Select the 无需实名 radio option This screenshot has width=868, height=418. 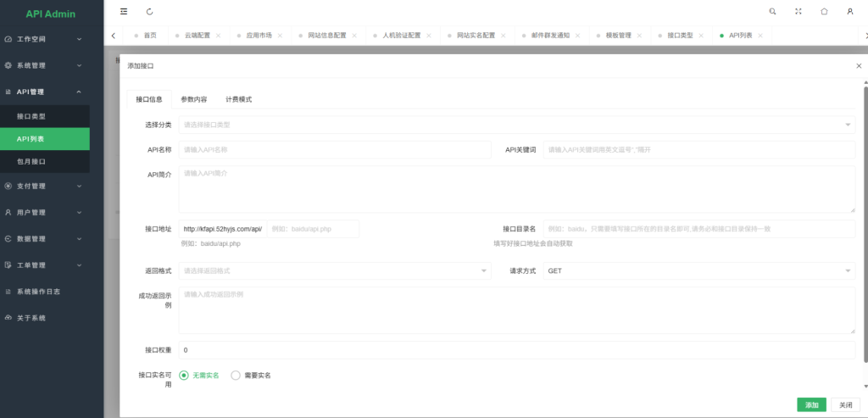[x=199, y=376]
